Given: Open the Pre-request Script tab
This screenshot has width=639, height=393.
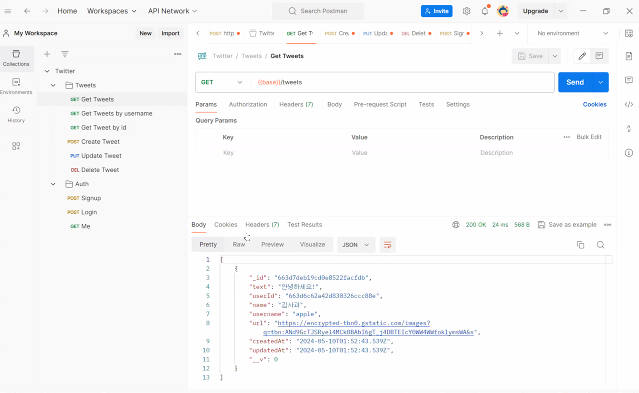Looking at the screenshot, I should tap(380, 104).
